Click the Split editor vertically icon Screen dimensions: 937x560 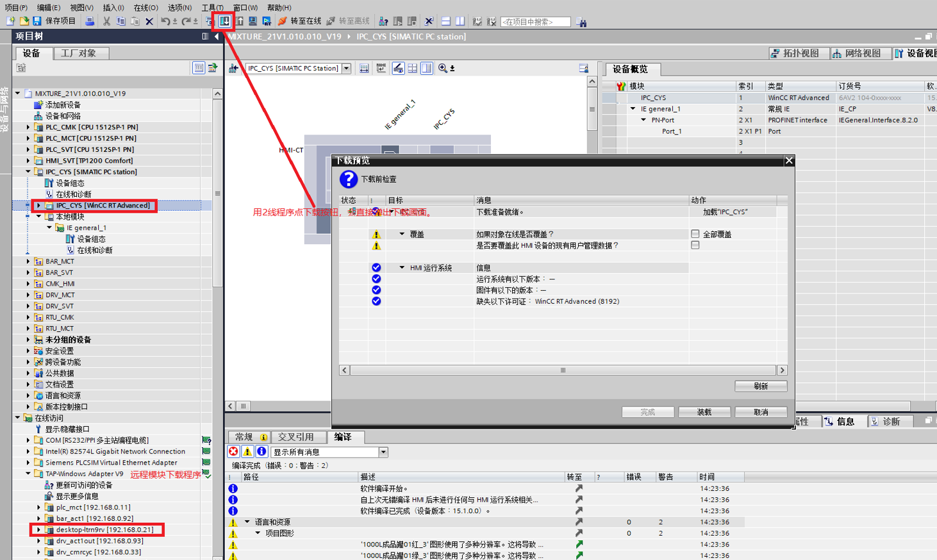(x=460, y=21)
